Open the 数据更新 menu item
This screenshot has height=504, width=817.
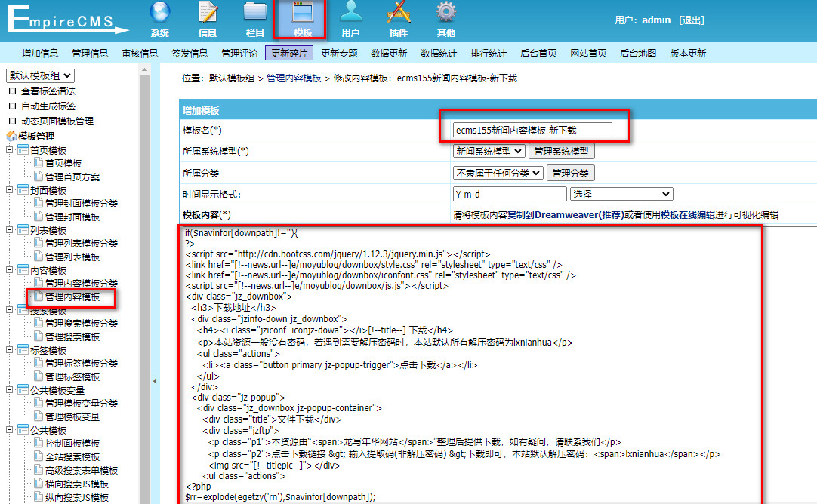389,53
